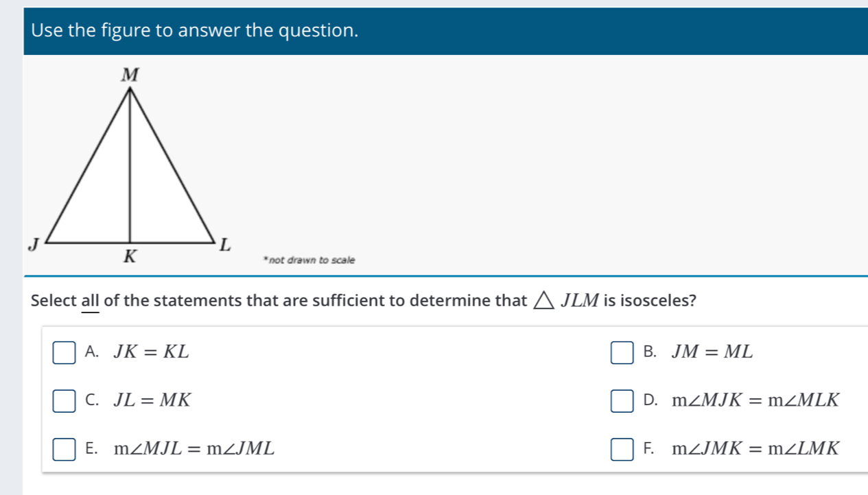Click vertex label M above the triangle
This screenshot has width=868, height=495.
(x=130, y=76)
